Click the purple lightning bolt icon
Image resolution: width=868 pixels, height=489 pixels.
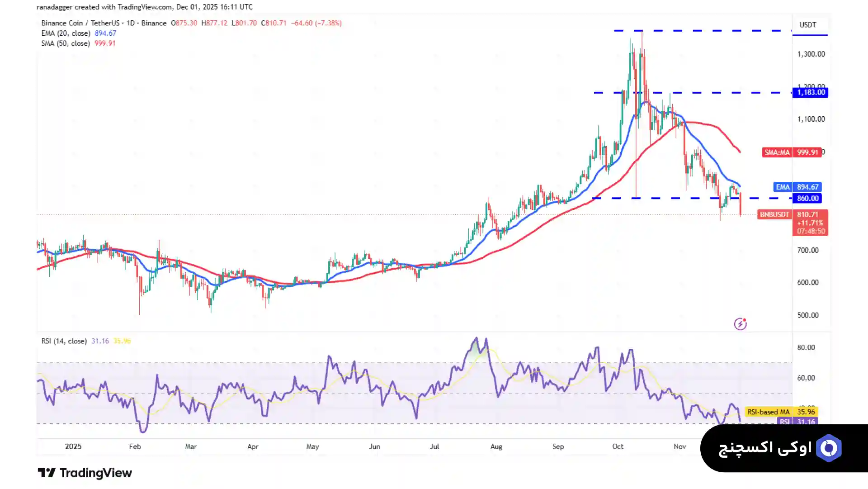point(740,324)
